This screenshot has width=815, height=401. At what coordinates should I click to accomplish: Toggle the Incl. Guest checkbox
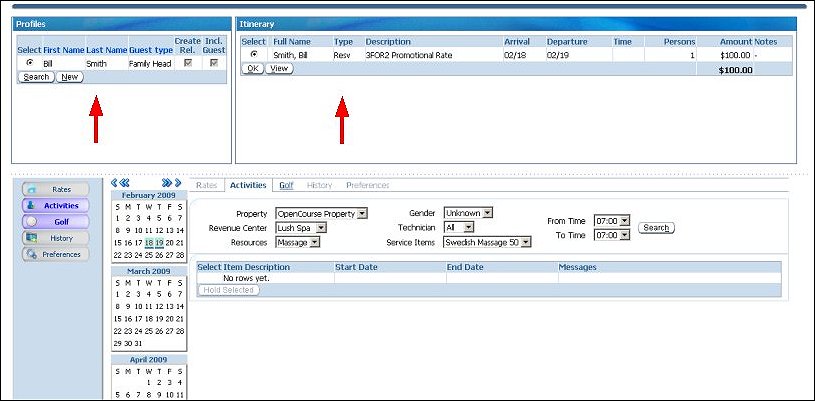[x=214, y=63]
